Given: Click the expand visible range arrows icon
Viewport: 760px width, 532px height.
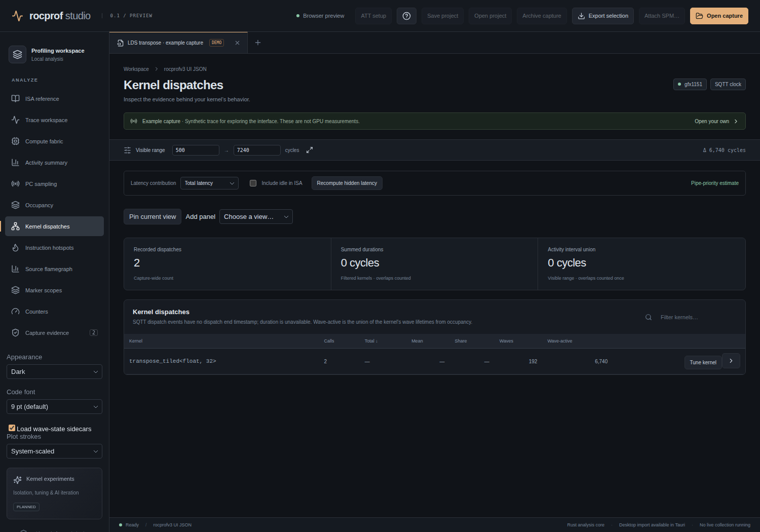Looking at the screenshot, I should click(310, 150).
